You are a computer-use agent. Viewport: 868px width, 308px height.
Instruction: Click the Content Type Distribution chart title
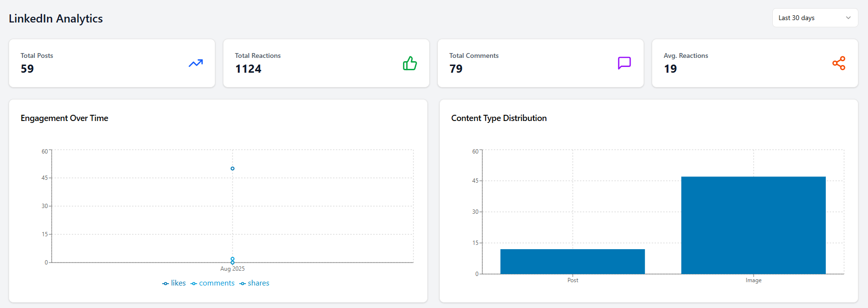coord(499,118)
